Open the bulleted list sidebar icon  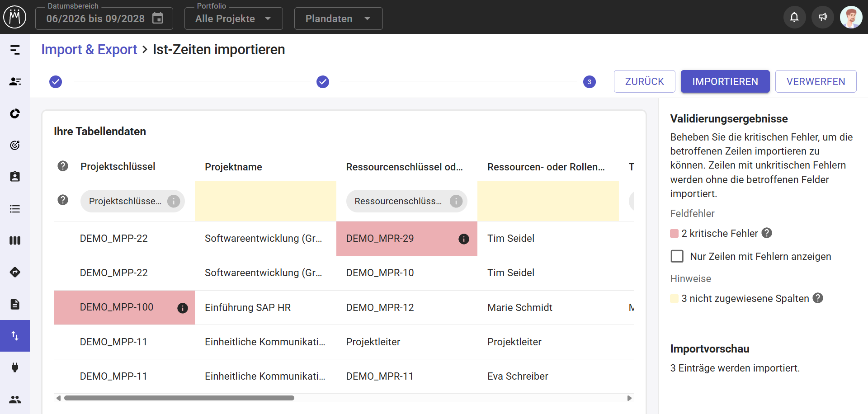coord(15,209)
